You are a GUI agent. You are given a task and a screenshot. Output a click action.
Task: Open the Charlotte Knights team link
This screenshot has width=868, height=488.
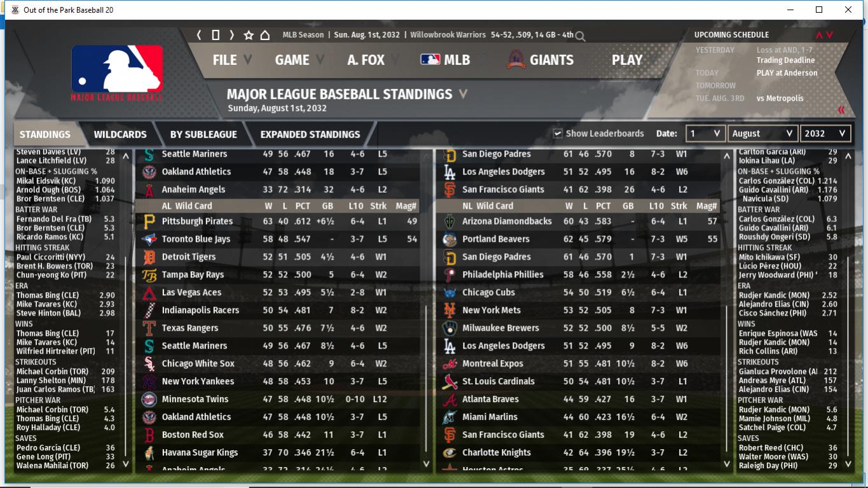[497, 453]
